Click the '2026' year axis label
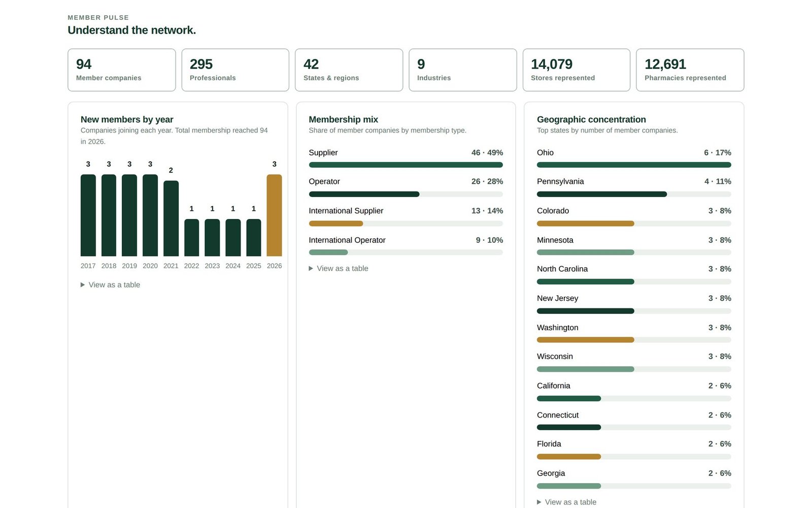This screenshot has height=508, width=812. coord(274,266)
